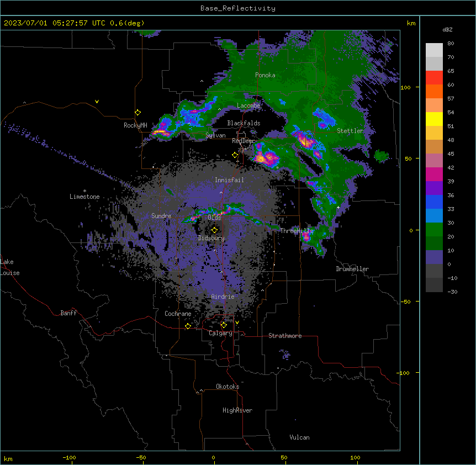Click the RedDeer city label
This screenshot has width=476, height=465.
coord(243,141)
